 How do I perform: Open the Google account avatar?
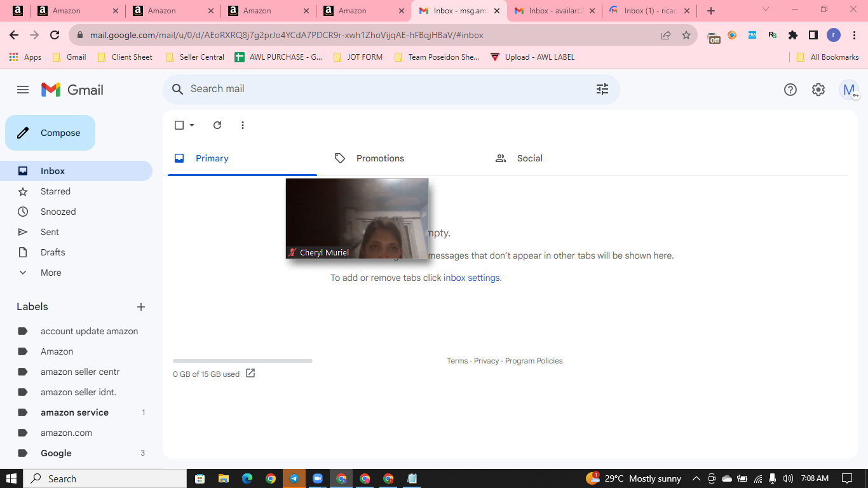848,90
